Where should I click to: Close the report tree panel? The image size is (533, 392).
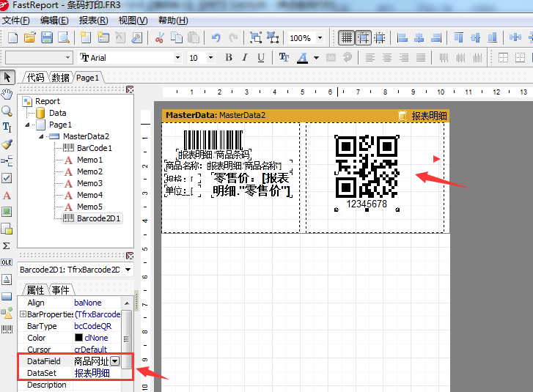click(x=130, y=89)
